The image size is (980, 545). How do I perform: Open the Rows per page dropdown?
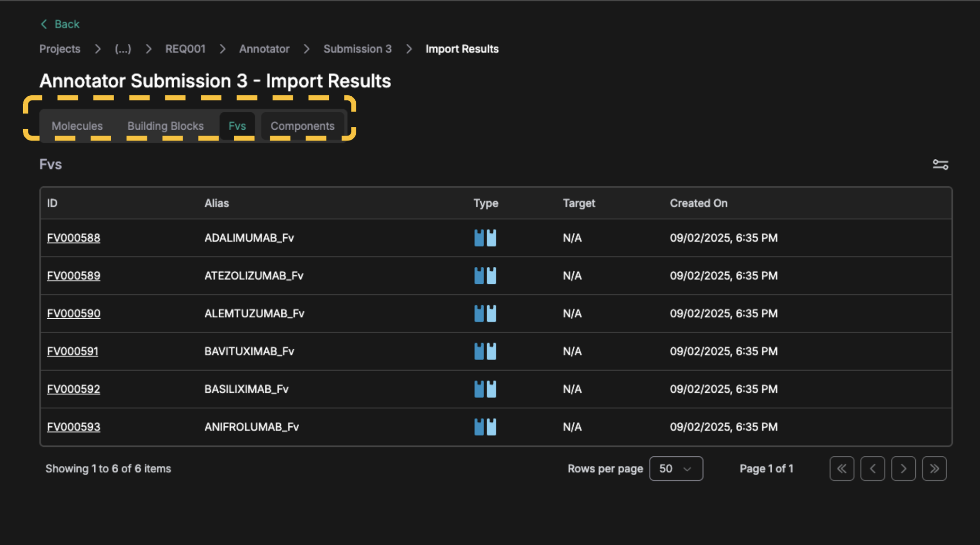click(676, 469)
